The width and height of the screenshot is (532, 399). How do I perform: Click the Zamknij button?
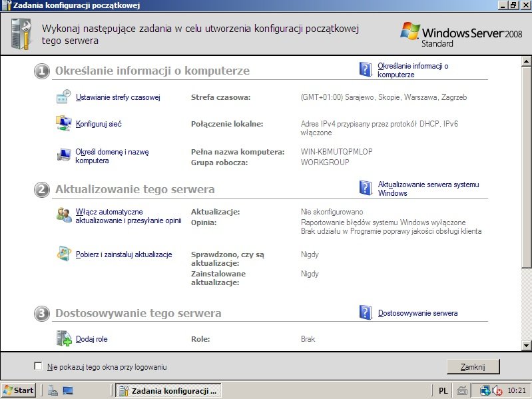click(473, 367)
